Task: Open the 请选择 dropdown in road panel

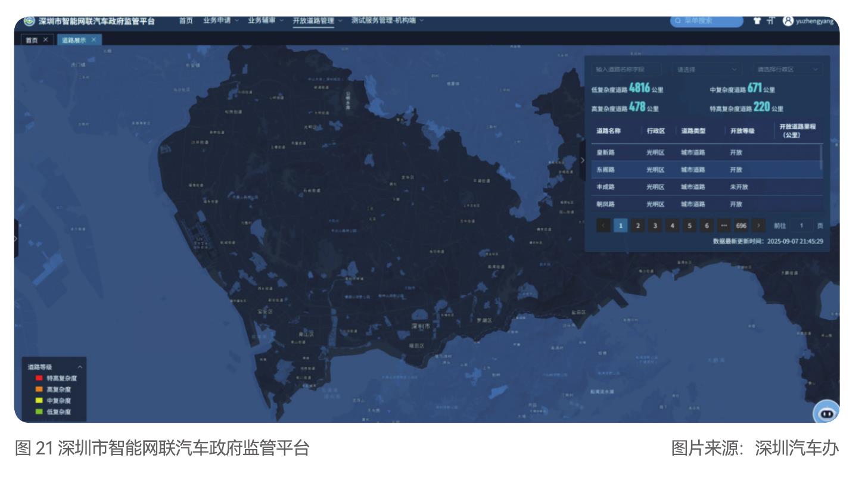Action: pyautogui.click(x=707, y=70)
